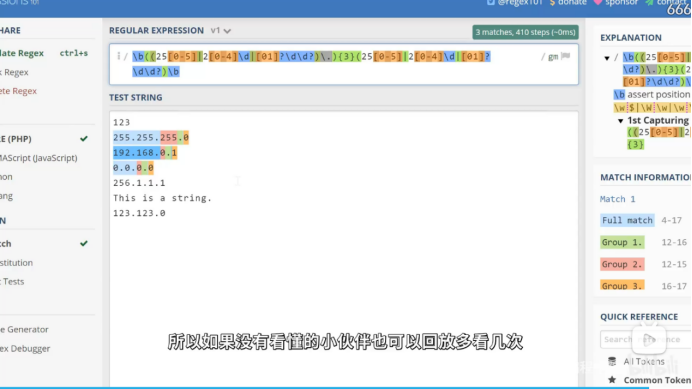The image size is (692, 389).
Task: Click the donate link in header
Action: [572, 3]
